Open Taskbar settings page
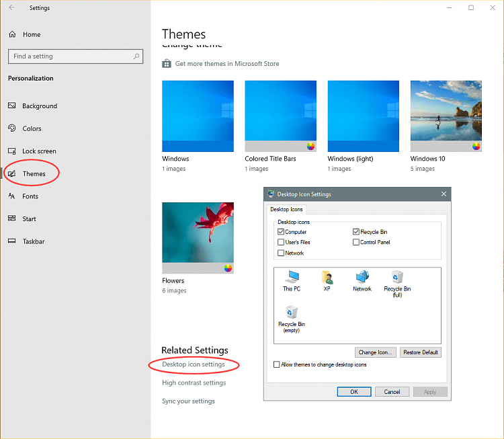The width and height of the screenshot is (504, 439). [x=34, y=241]
